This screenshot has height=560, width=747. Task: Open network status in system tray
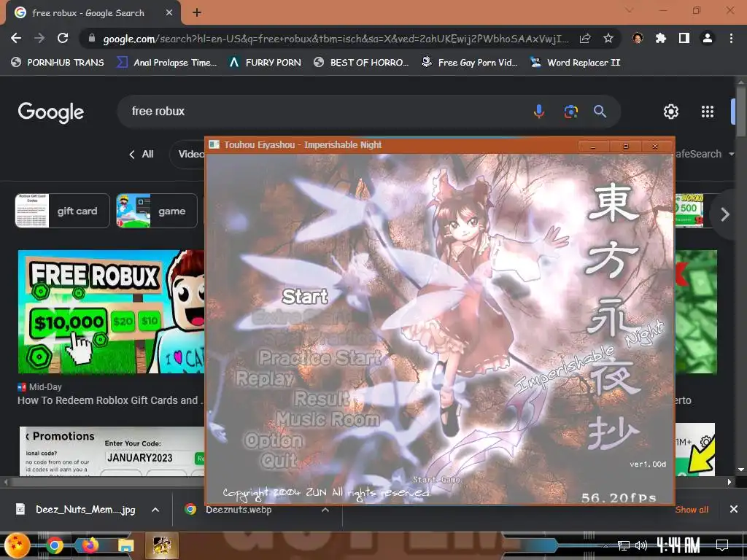point(623,545)
